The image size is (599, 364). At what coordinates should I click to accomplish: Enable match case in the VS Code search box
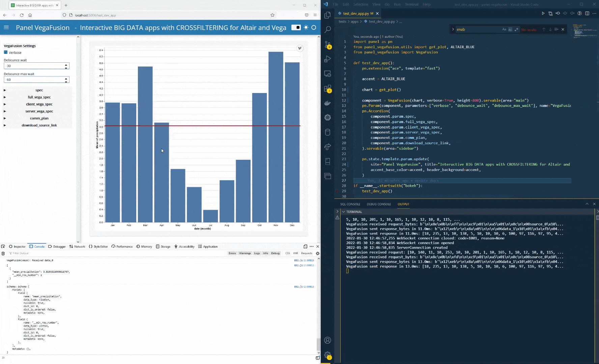point(504,29)
